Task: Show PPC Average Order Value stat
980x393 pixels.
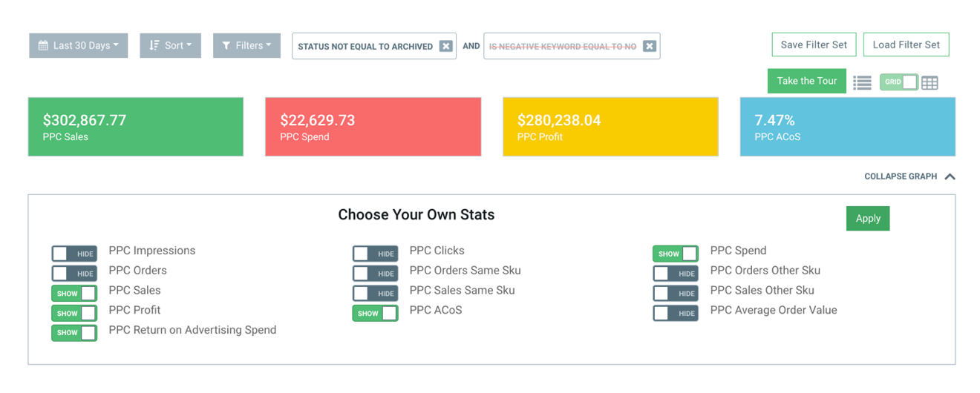Action: point(675,313)
